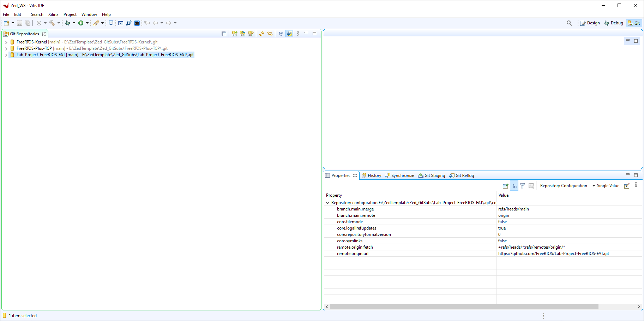Click the Build hammer icon
The image size is (644, 321).
pos(52,23)
